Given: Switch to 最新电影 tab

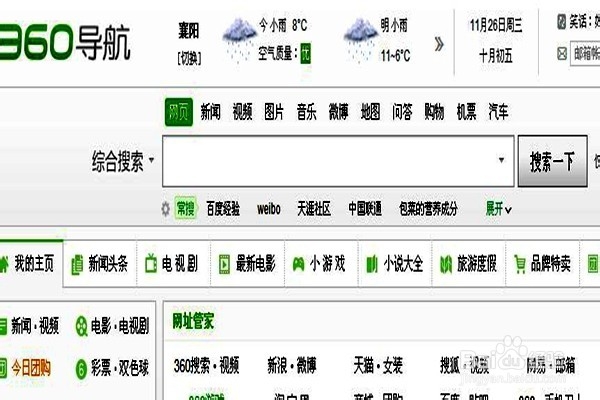Looking at the screenshot, I should (247, 264).
